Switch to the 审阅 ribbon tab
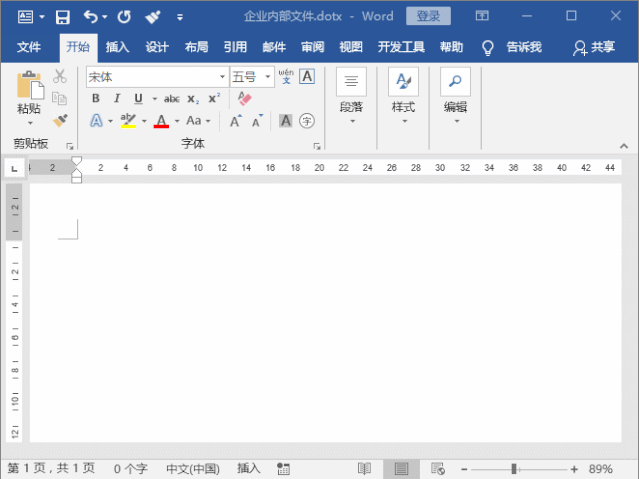Image resolution: width=639 pixels, height=479 pixels. 312,47
